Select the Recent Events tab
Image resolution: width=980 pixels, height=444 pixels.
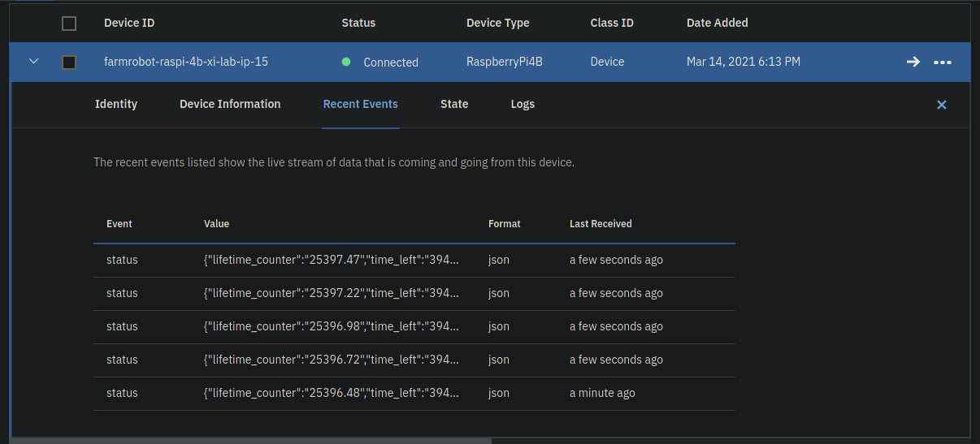360,104
